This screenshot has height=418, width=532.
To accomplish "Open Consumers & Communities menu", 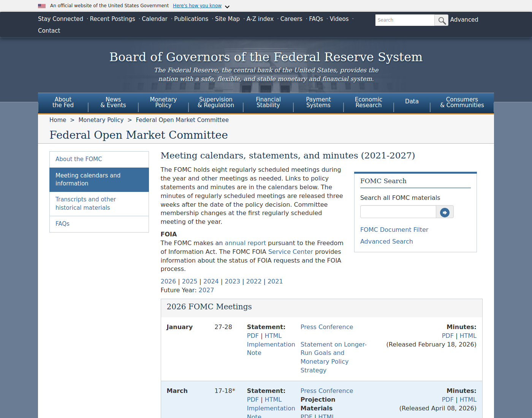I will pos(462,103).
